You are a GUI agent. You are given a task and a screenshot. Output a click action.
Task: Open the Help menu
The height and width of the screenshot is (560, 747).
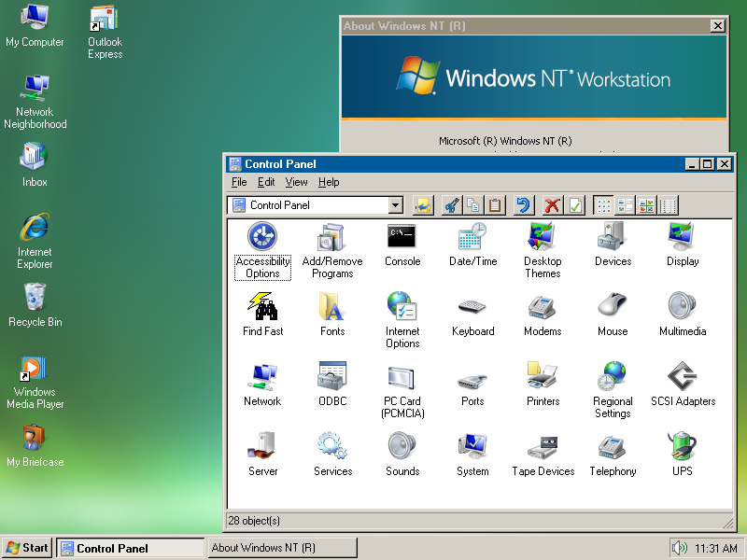pos(329,182)
